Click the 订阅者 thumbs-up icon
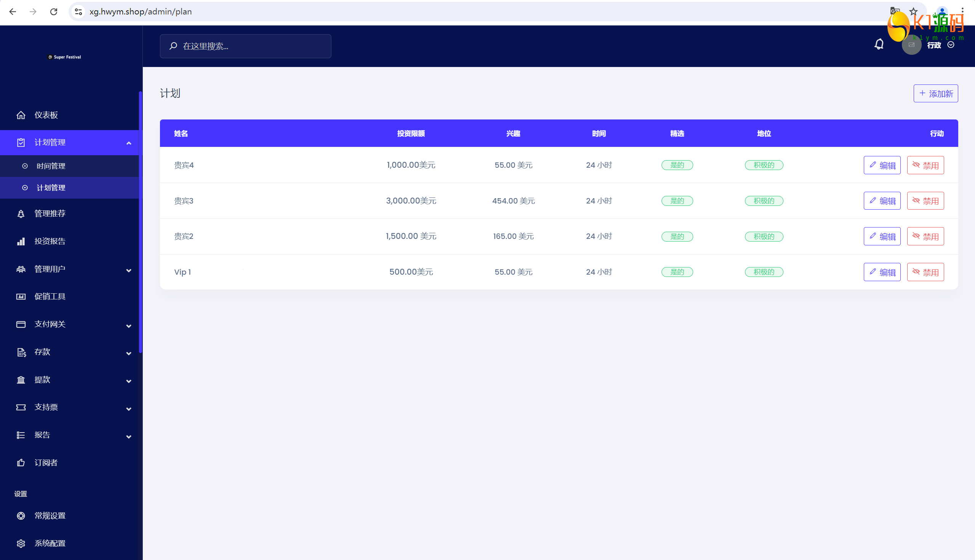Screen dimensions: 975x560 21,463
